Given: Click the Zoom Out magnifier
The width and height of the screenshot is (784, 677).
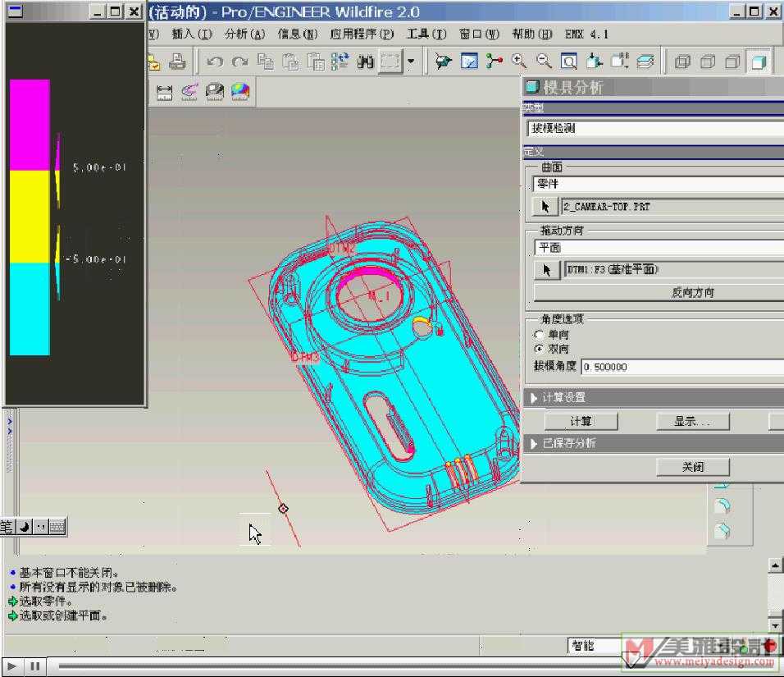Looking at the screenshot, I should tap(544, 62).
